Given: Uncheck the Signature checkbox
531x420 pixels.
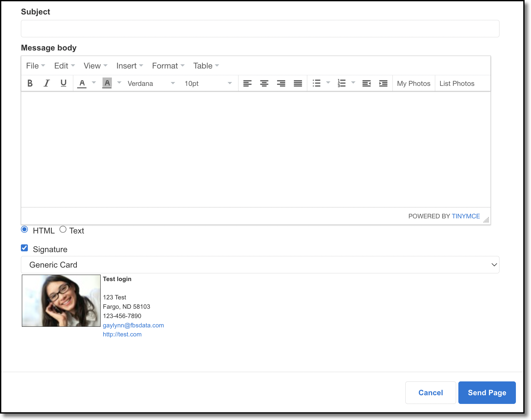Looking at the screenshot, I should pyautogui.click(x=24, y=248).
